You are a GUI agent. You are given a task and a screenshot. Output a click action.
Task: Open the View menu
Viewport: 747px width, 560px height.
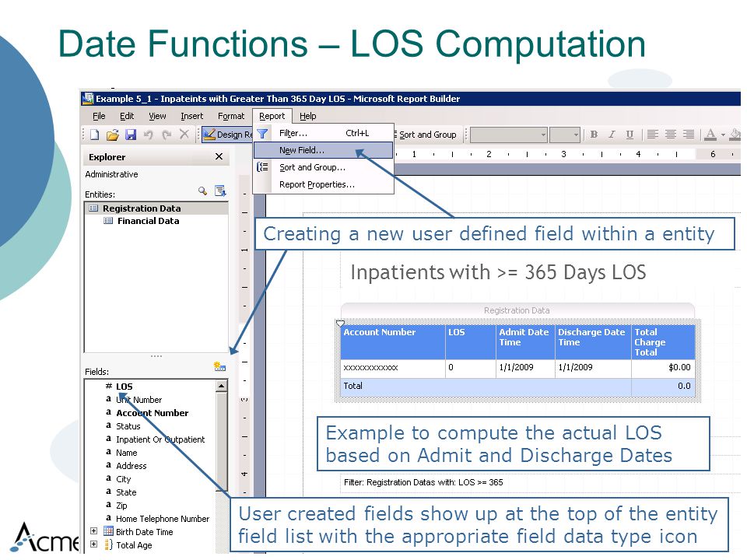coord(157,116)
